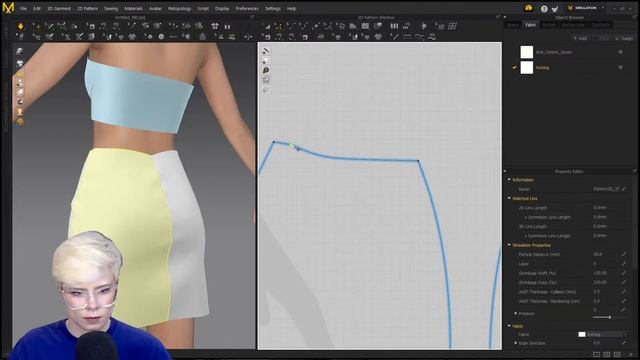Switch to the Scene tab in Object Browser
Viewport: 640px width, 360px height.
(x=513, y=25)
